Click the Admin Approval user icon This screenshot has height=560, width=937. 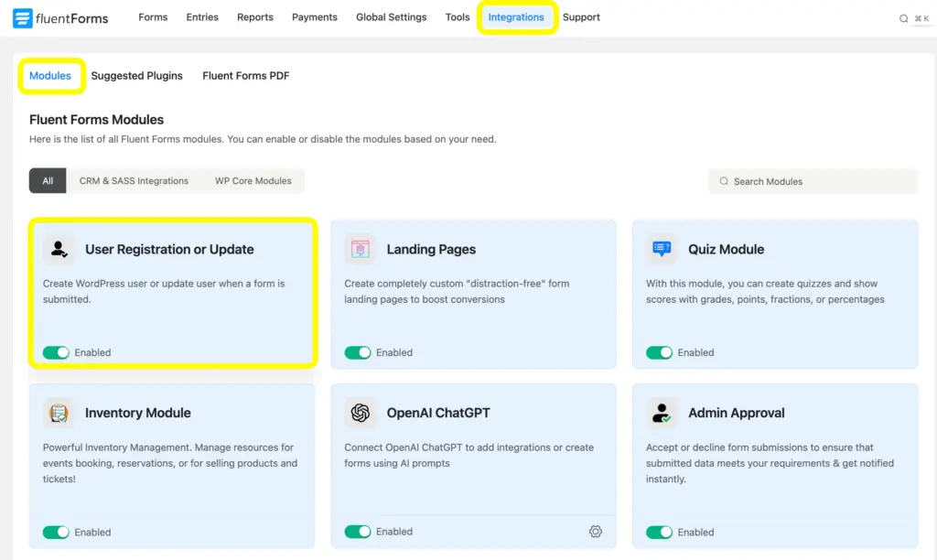pyautogui.click(x=662, y=413)
